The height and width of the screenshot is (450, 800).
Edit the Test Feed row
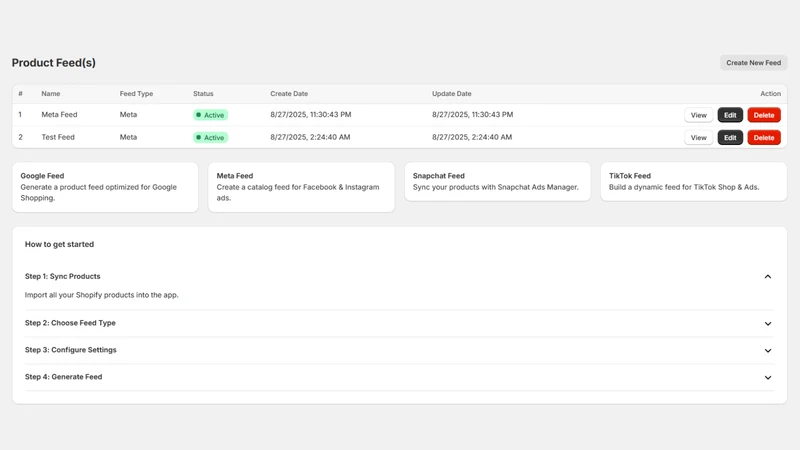pos(730,137)
